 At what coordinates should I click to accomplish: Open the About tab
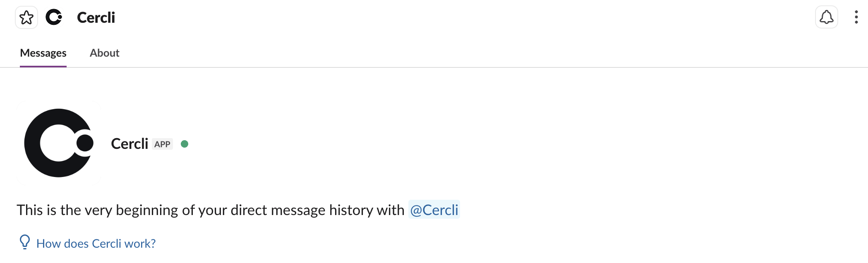pos(104,53)
